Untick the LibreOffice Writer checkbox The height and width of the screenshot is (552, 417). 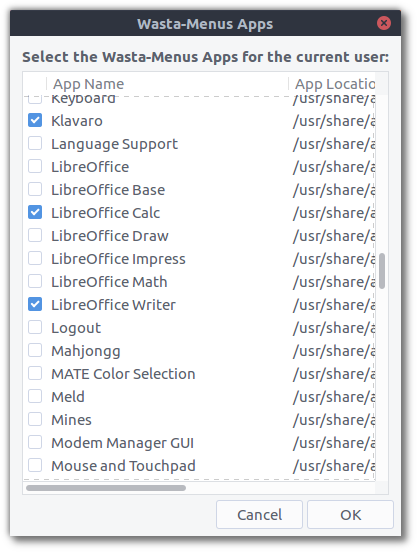pyautogui.click(x=35, y=304)
